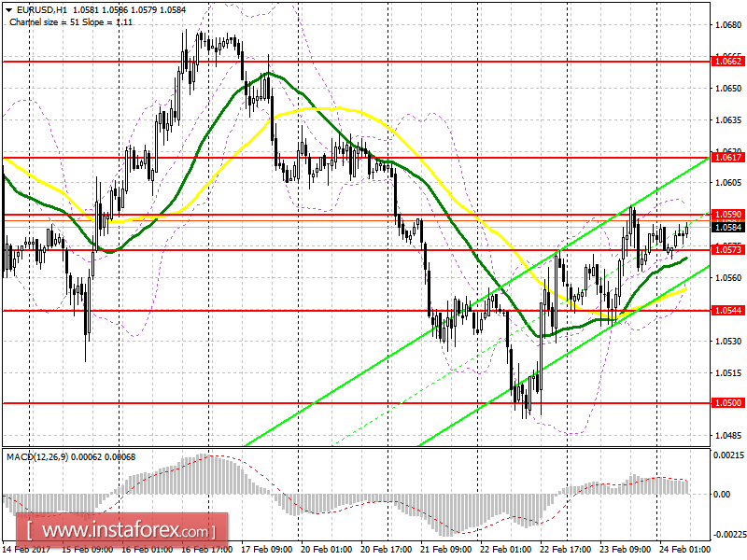This screenshot has height=560, width=747.
Task: Click the '20 Feb 01:00' time label
Action: pyautogui.click(x=327, y=549)
